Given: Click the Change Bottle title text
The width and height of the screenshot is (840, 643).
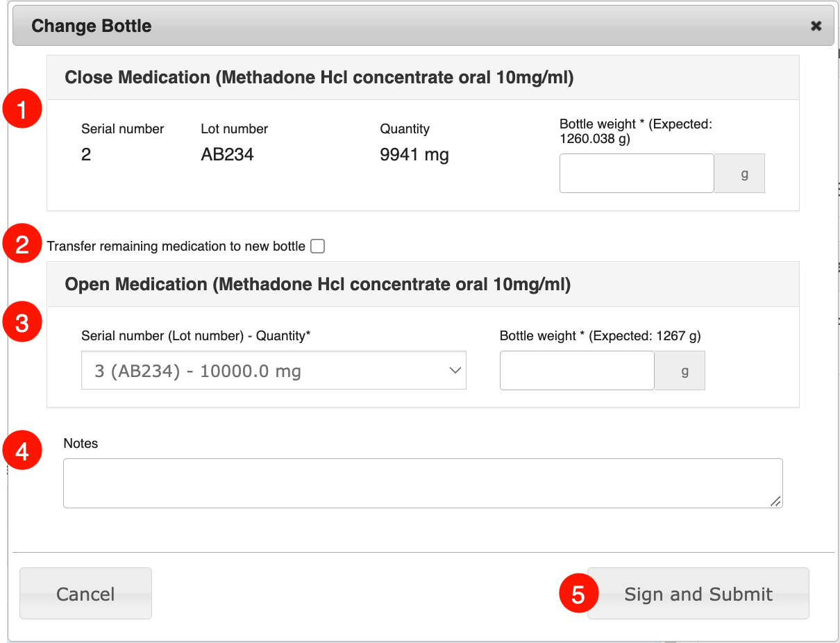Looking at the screenshot, I should click(x=92, y=26).
